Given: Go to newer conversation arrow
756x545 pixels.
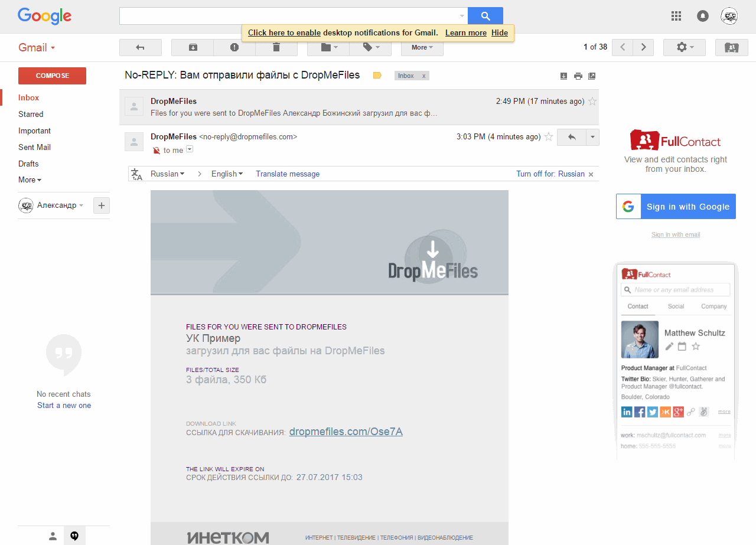Looking at the screenshot, I should coord(623,47).
